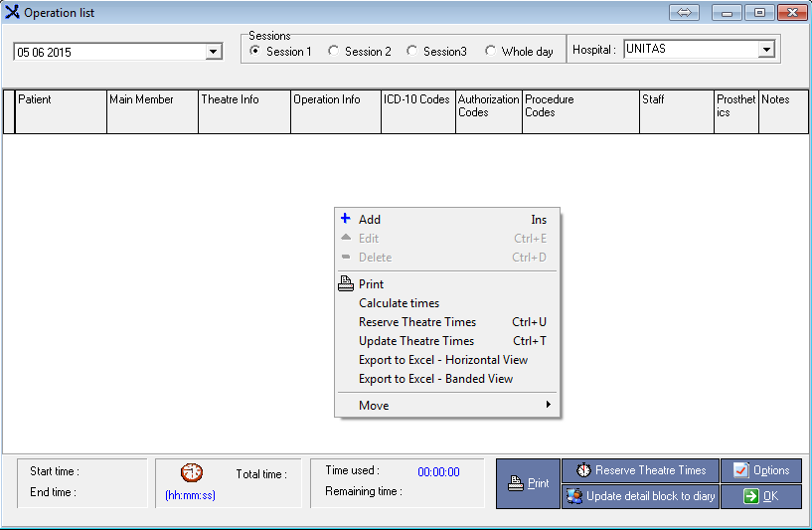Select Export to Excel - Horizontal View
The image size is (812, 530).
(x=442, y=359)
